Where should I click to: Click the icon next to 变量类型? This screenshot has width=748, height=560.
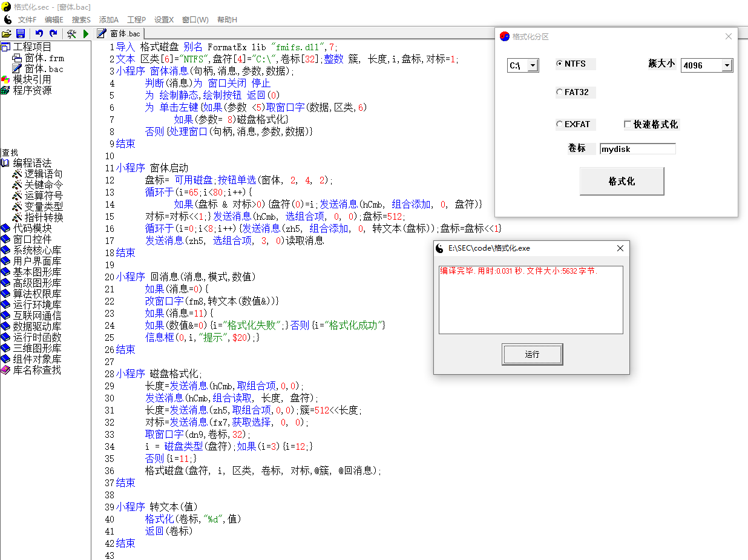(x=17, y=206)
